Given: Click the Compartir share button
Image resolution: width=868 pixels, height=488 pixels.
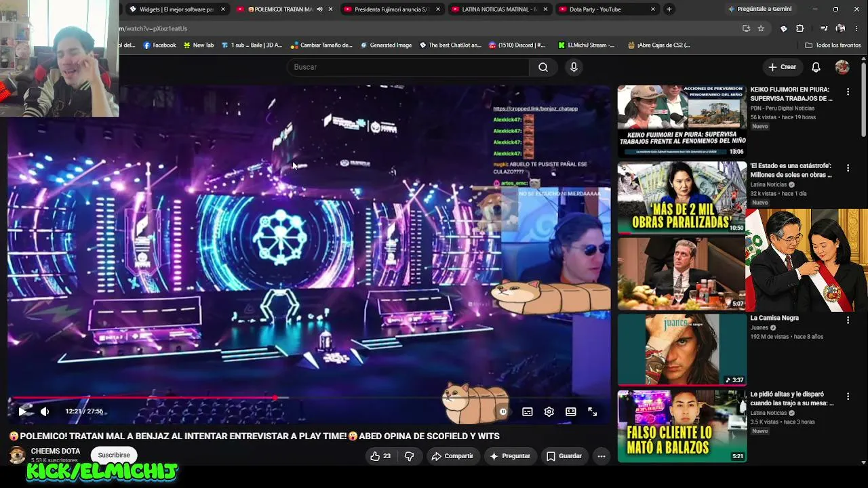Looking at the screenshot, I should click(452, 456).
